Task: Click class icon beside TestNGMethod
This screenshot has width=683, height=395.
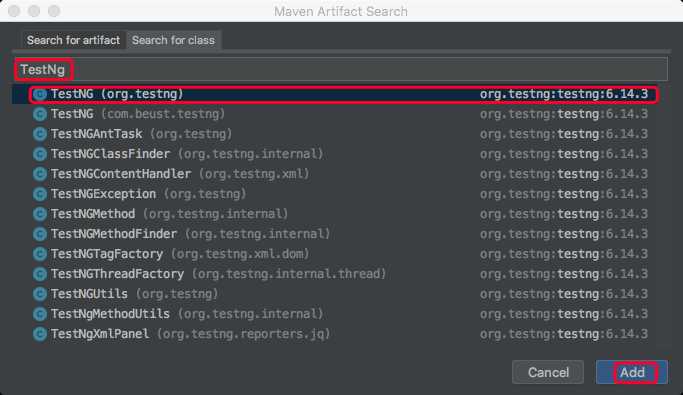Action: 40,214
